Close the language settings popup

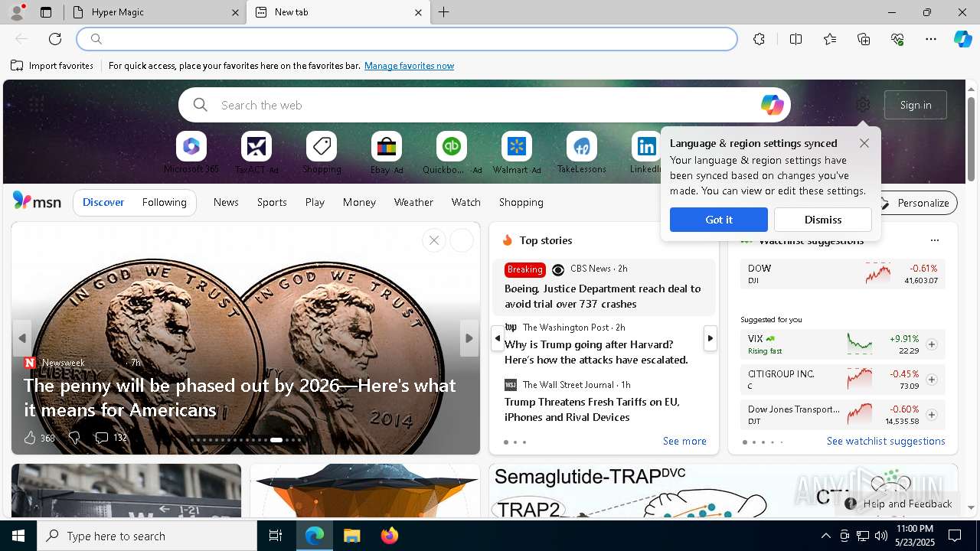click(864, 143)
